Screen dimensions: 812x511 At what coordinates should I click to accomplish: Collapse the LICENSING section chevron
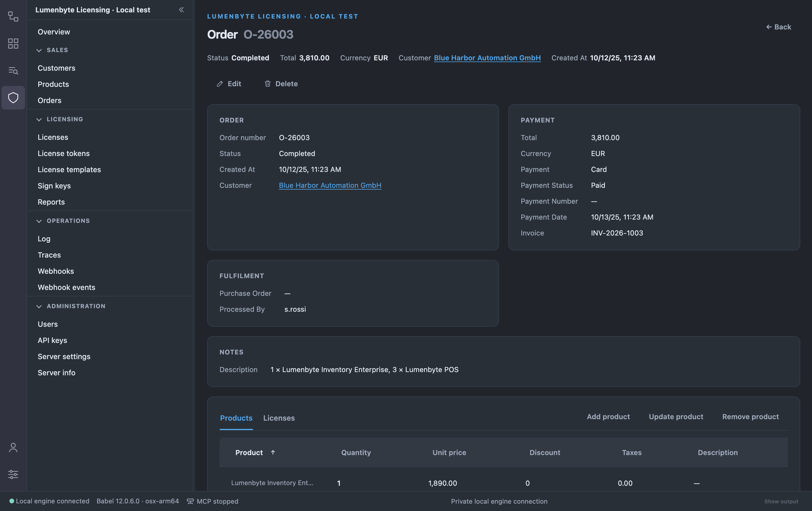(x=39, y=120)
